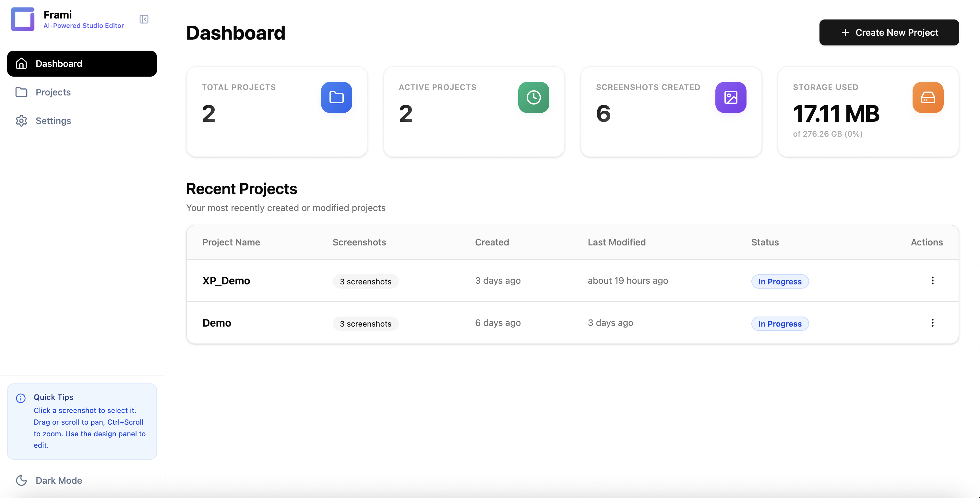Screen dimensions: 980x498
Task: Switch to the Projects section
Action: (x=53, y=92)
